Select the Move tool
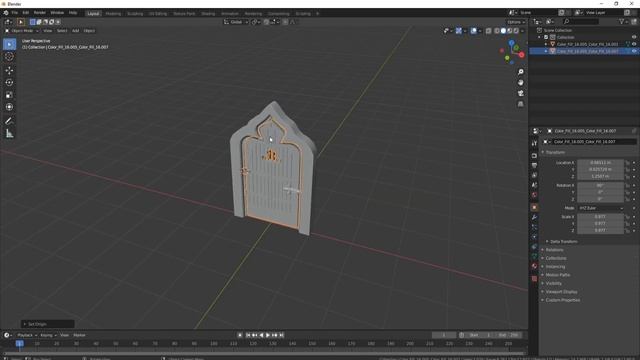Screen dimensions: 640x360 [x=9, y=71]
